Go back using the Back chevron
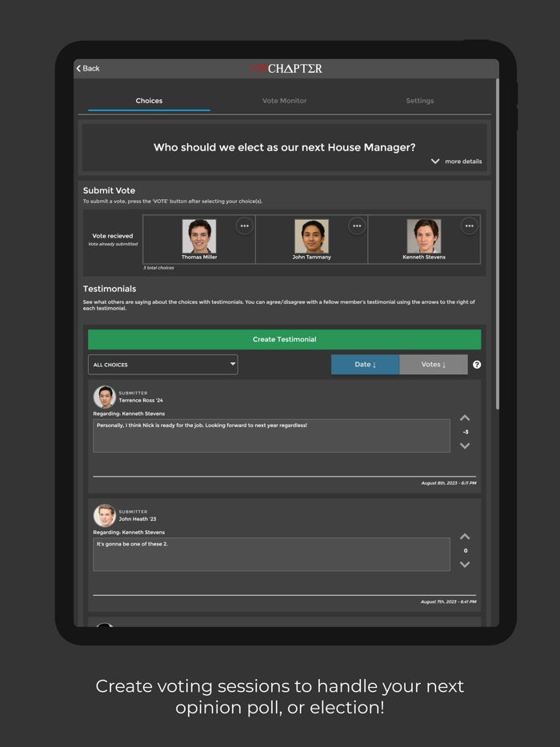The width and height of the screenshot is (560, 747). (x=88, y=69)
